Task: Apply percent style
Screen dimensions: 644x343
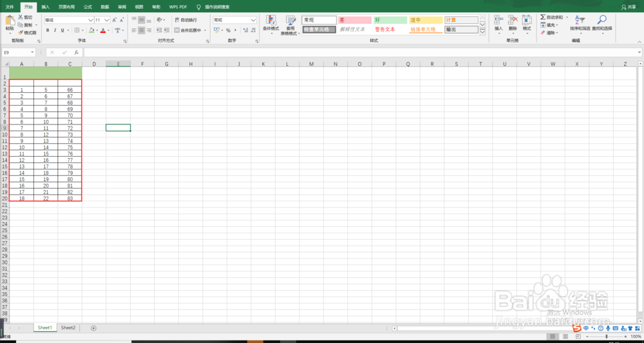Action: (229, 30)
